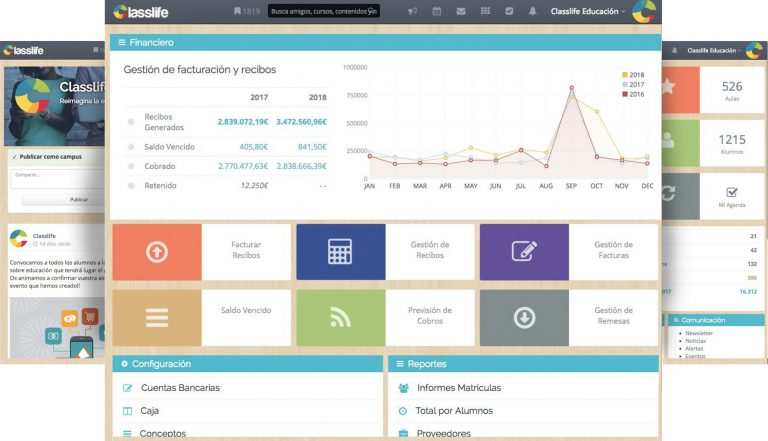Select the Saldo Vencido row radio dot
Image resolution: width=768 pixels, height=441 pixels.
pyautogui.click(x=131, y=147)
